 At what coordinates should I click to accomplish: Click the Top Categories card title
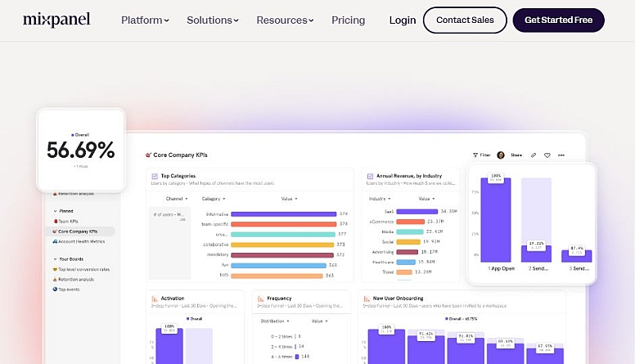click(x=178, y=176)
